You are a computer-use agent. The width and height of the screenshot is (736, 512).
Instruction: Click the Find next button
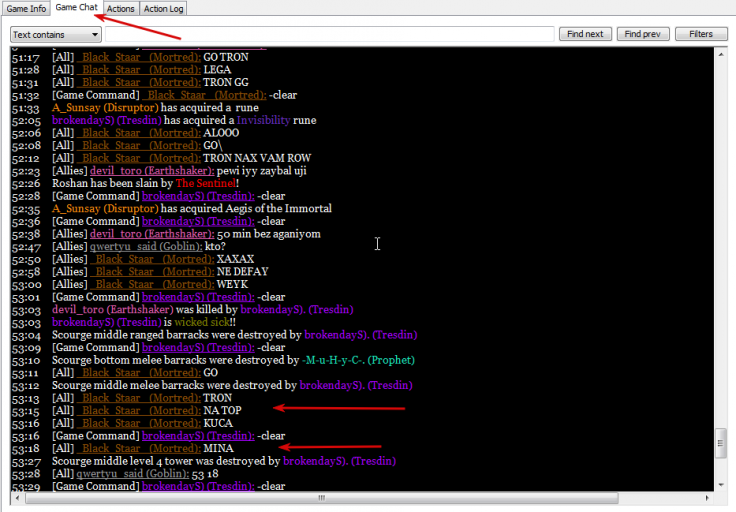coord(585,34)
